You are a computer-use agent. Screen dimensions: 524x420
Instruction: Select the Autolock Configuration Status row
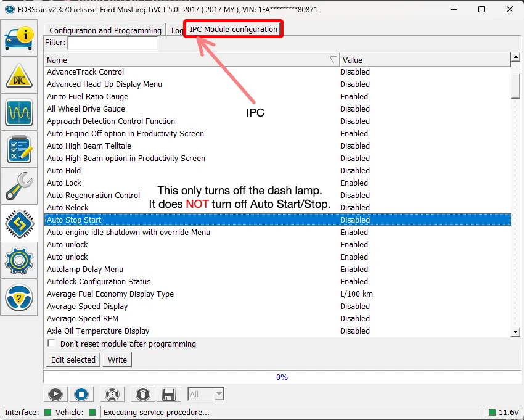pyautogui.click(x=277, y=282)
